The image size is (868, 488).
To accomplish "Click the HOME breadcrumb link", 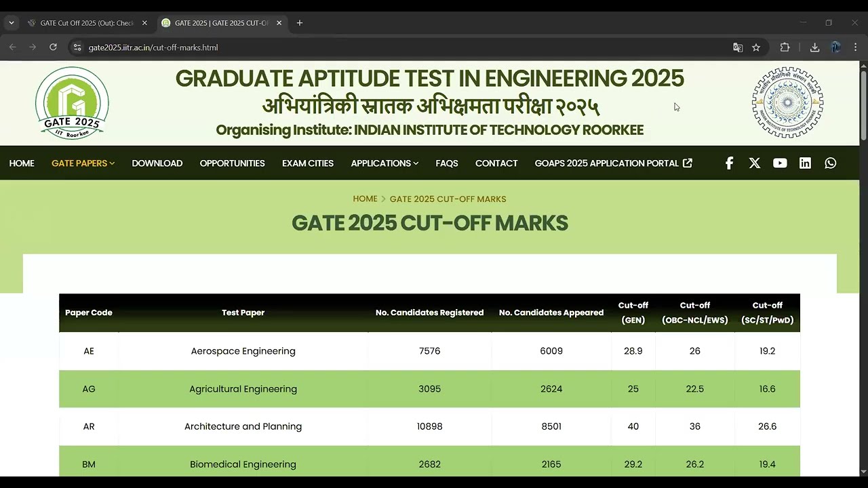I will click(x=365, y=199).
